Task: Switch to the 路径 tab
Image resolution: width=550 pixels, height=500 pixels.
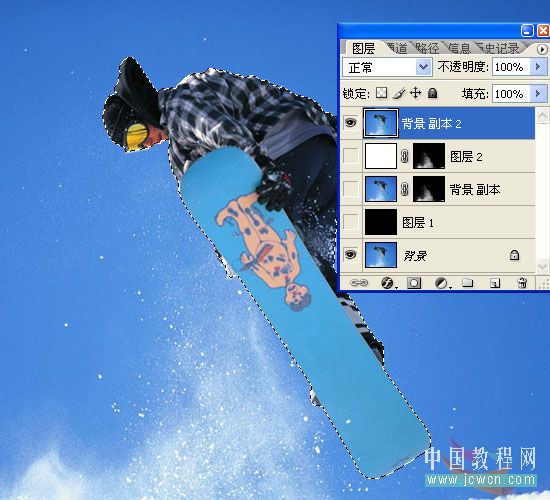Action: (x=427, y=48)
